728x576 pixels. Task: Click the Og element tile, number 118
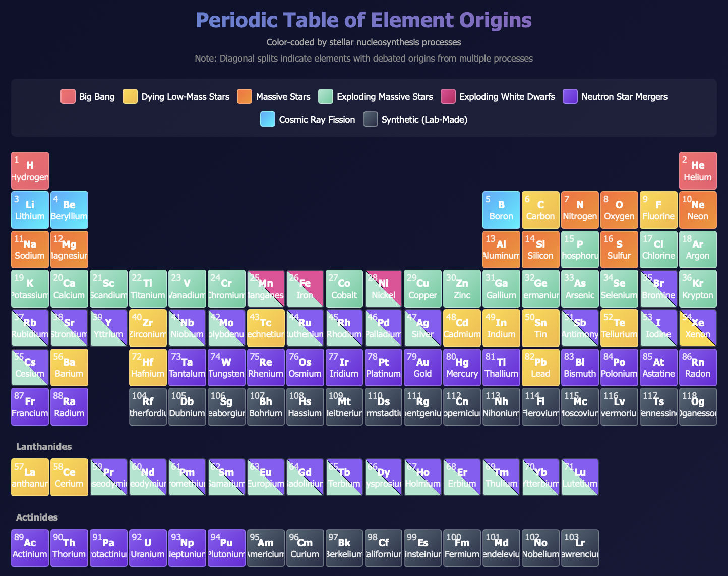pyautogui.click(x=698, y=407)
